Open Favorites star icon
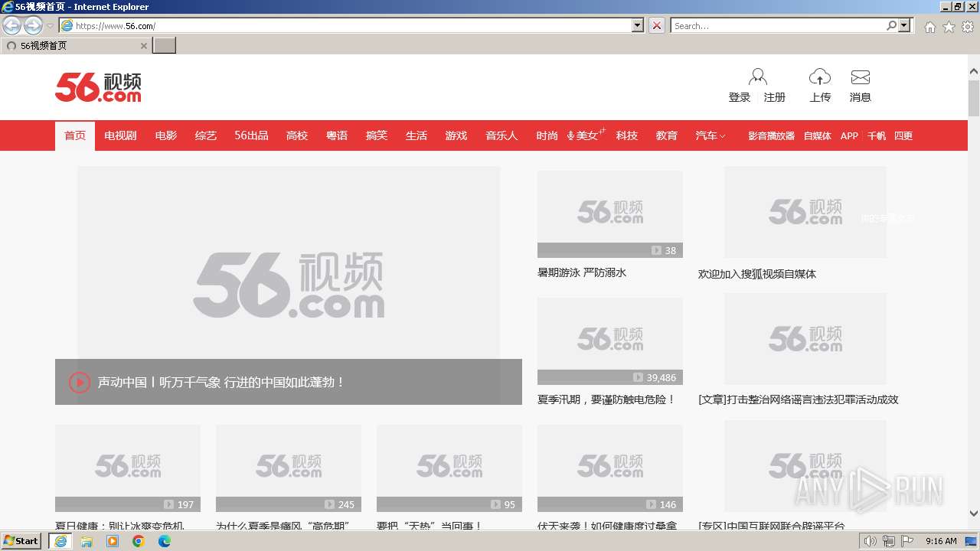This screenshot has width=980, height=551. click(x=949, y=27)
